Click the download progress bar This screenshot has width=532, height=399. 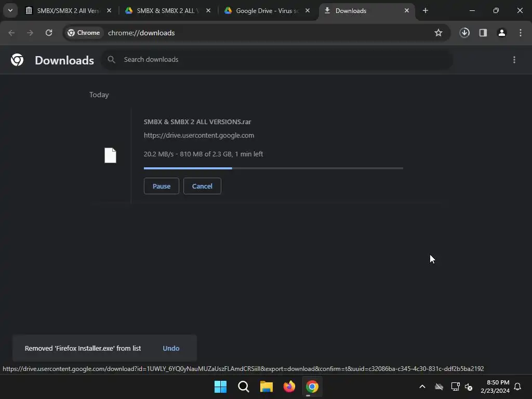point(273,168)
